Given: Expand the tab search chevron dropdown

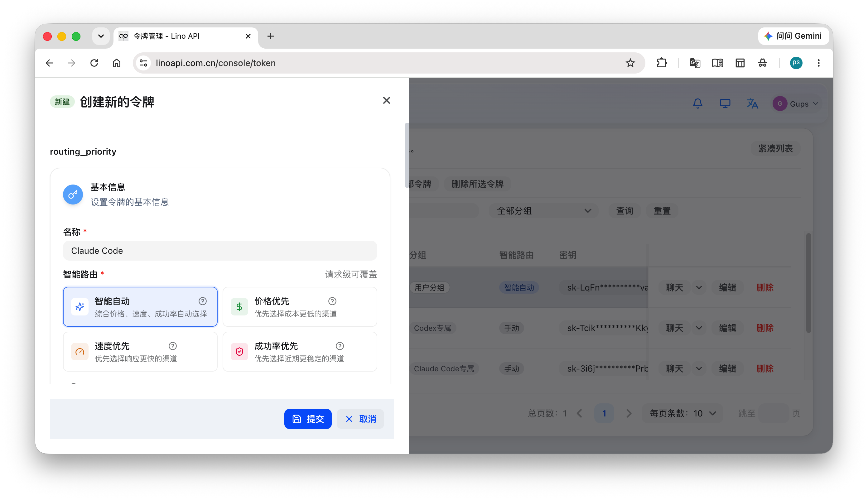Looking at the screenshot, I should (101, 36).
